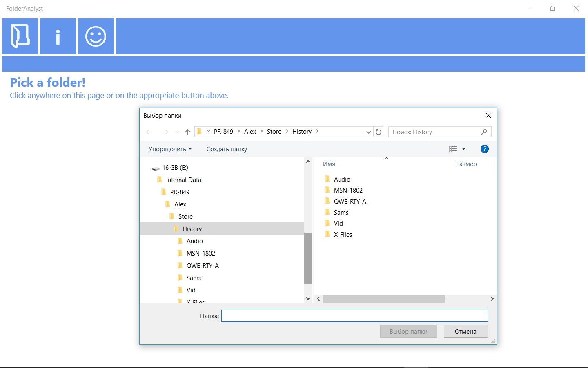The image size is (588, 368).
Task: Click the up arrow to parent folder
Action: (x=188, y=132)
